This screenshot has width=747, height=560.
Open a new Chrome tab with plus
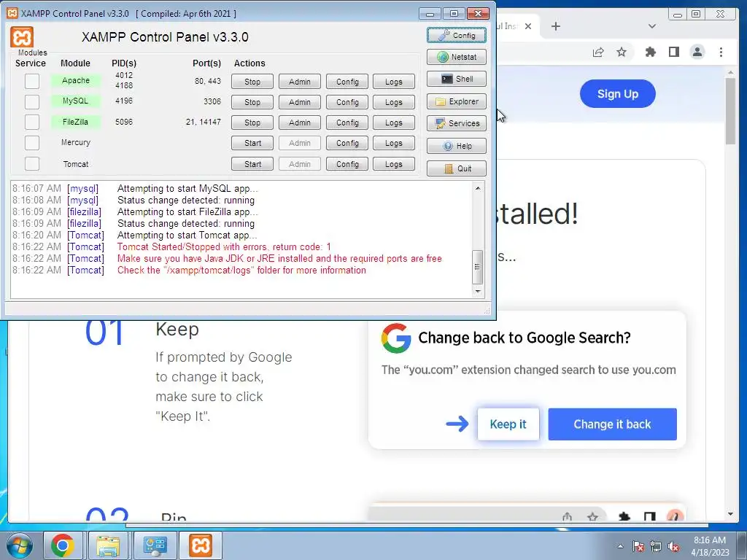click(555, 26)
